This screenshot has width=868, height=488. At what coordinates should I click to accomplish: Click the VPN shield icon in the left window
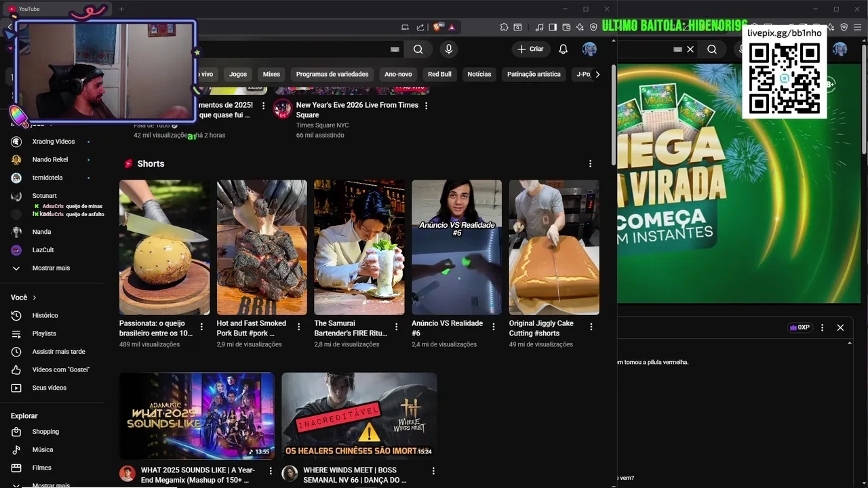tap(593, 27)
